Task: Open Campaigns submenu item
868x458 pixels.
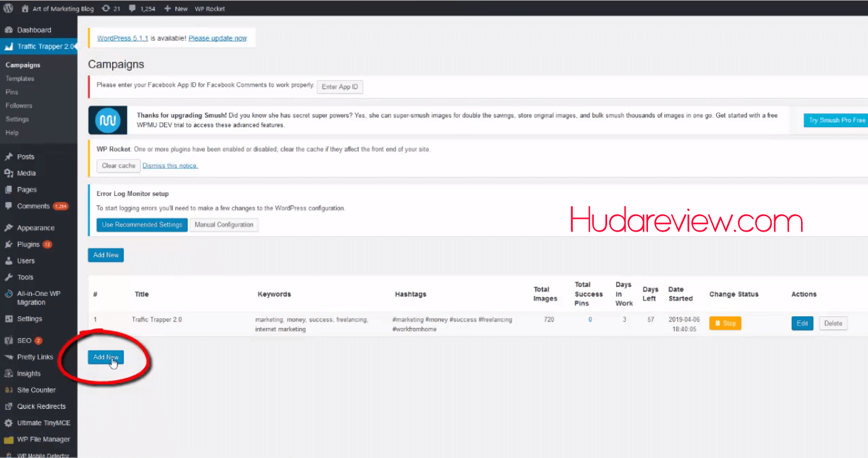Action: pyautogui.click(x=23, y=65)
